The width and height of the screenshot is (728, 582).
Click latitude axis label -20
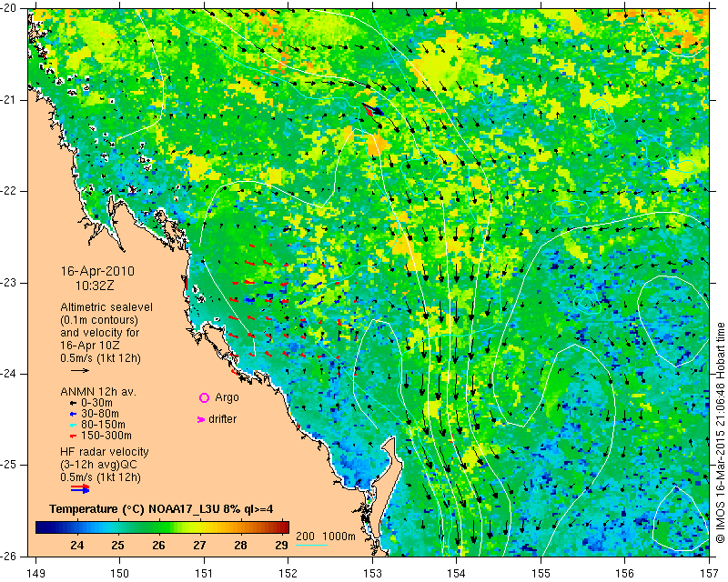pyautogui.click(x=9, y=9)
